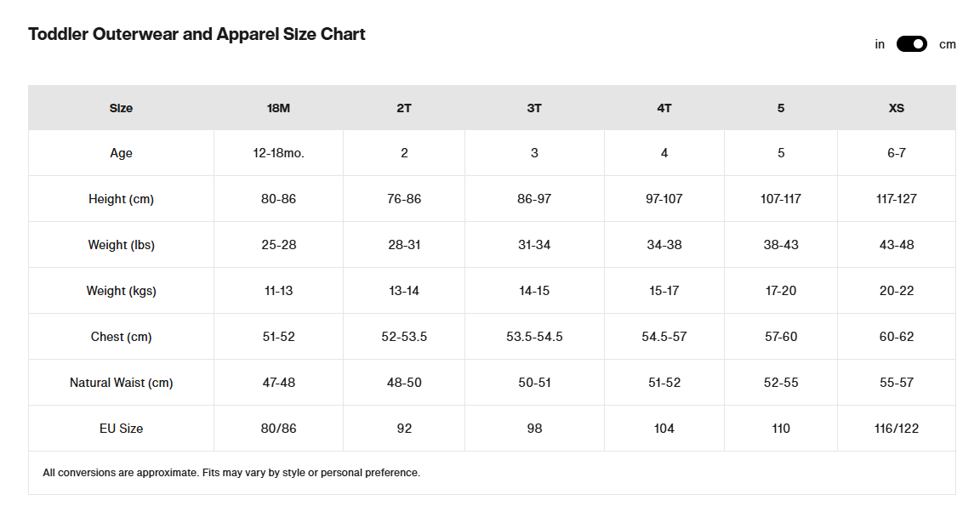Click the Height (cm) row label
Image resolution: width=980 pixels, height=523 pixels.
point(121,199)
